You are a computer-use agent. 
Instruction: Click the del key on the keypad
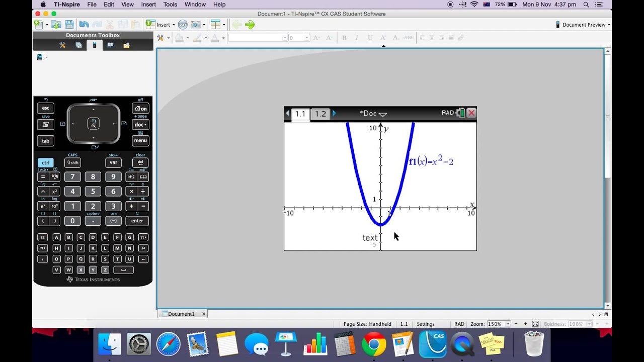tap(140, 162)
